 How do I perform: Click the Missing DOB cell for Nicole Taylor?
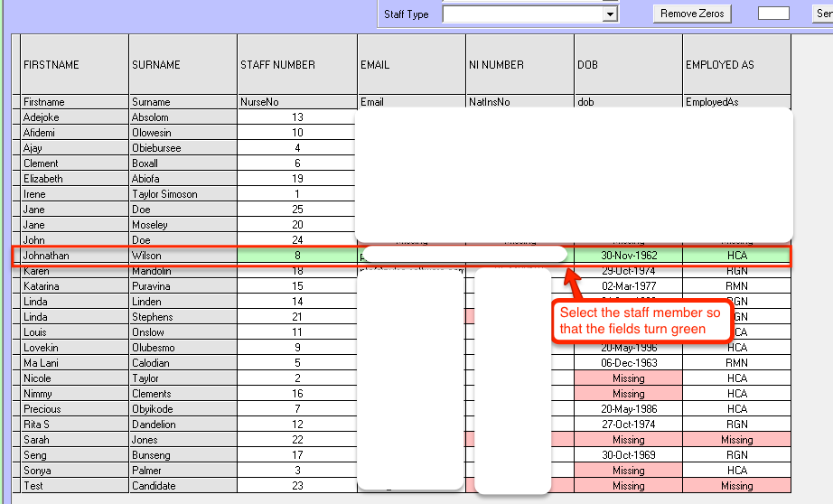tap(628, 378)
